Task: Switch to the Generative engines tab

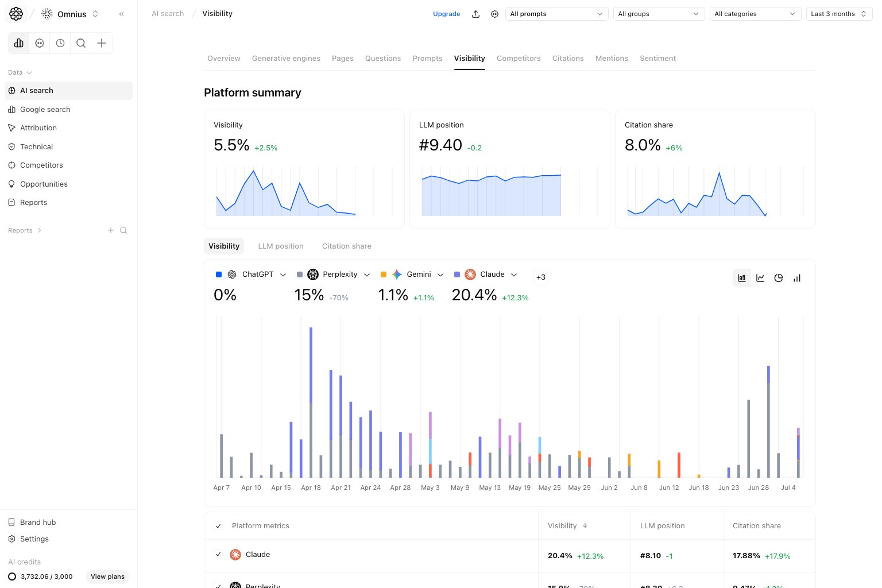Action: (286, 59)
